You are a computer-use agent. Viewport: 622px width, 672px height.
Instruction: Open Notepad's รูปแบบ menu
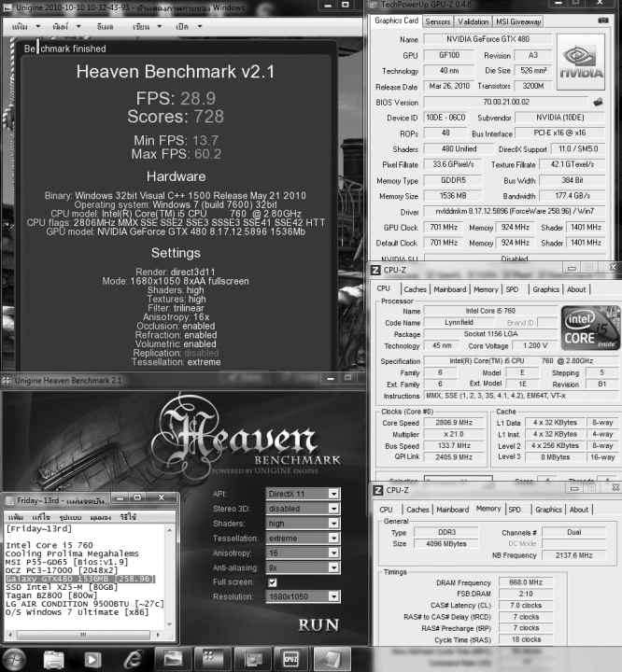[x=70, y=517]
